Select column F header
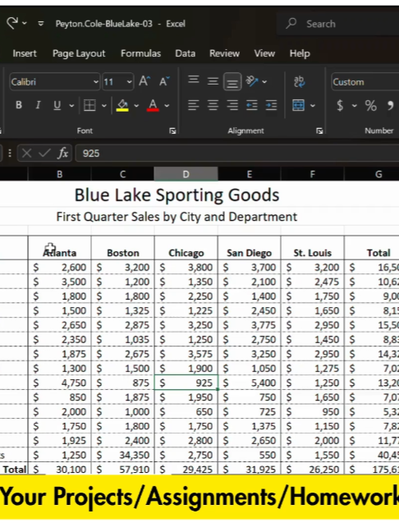This screenshot has width=399, height=532. (x=312, y=174)
